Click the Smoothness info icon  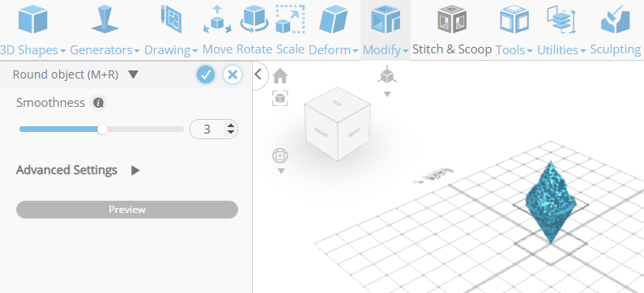point(98,103)
